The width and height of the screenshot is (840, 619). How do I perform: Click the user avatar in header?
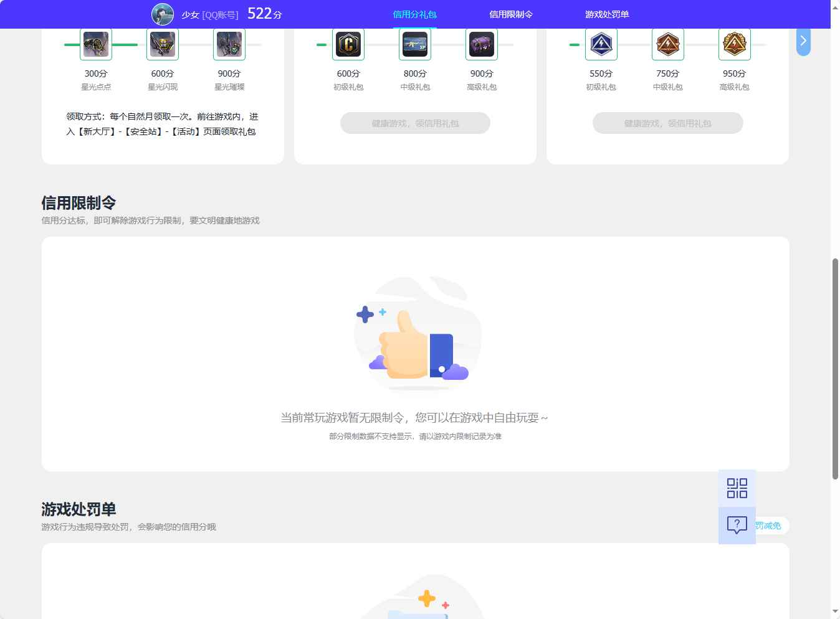(x=163, y=14)
